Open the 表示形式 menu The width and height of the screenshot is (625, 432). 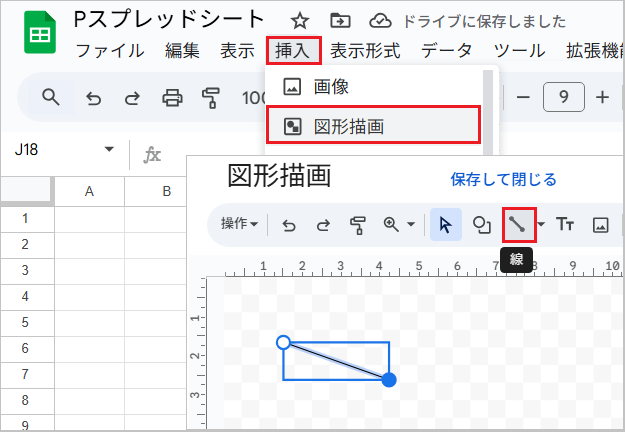[365, 51]
